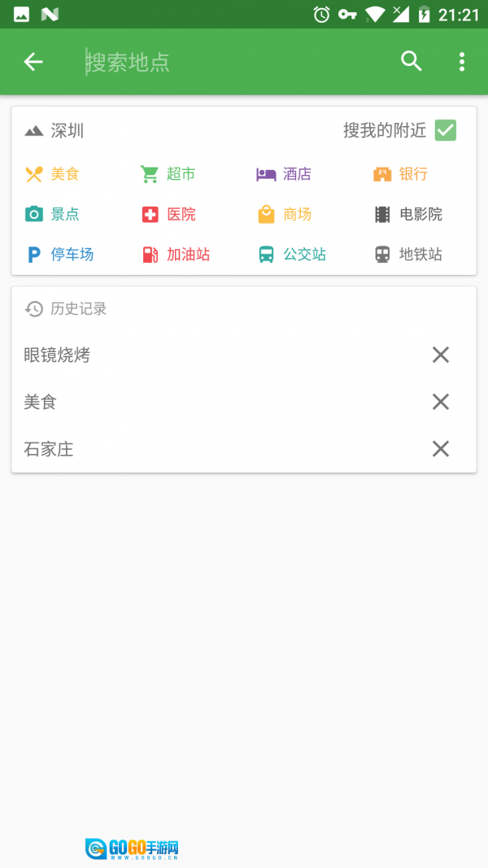Tap the 公交站 bus icon
Viewport: 488px width, 868px height.
tap(266, 255)
